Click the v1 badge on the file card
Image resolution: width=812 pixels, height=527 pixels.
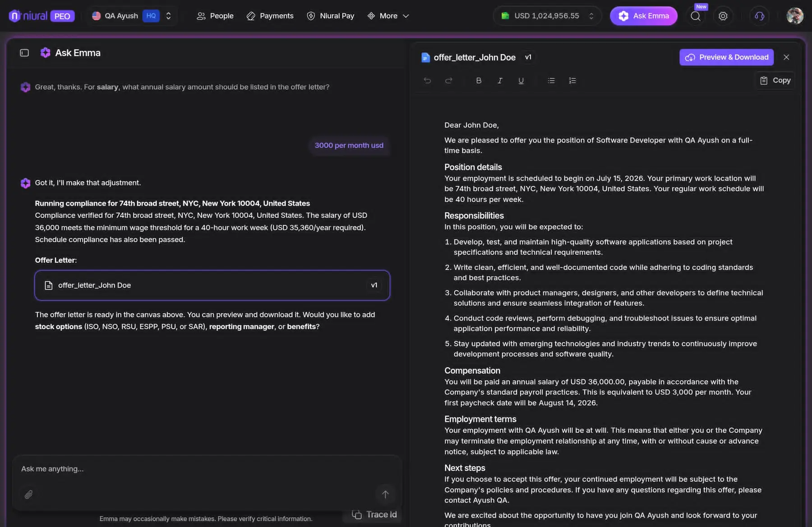coord(374,285)
